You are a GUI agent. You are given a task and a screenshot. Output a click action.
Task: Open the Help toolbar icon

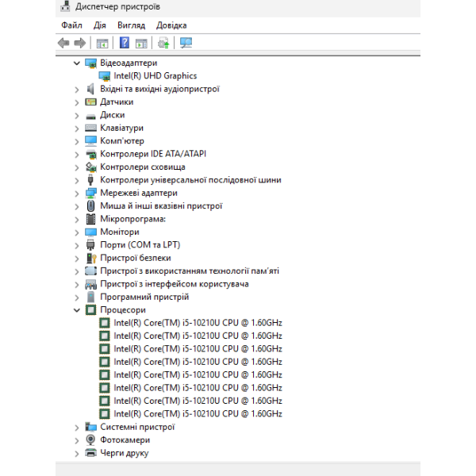(125, 43)
